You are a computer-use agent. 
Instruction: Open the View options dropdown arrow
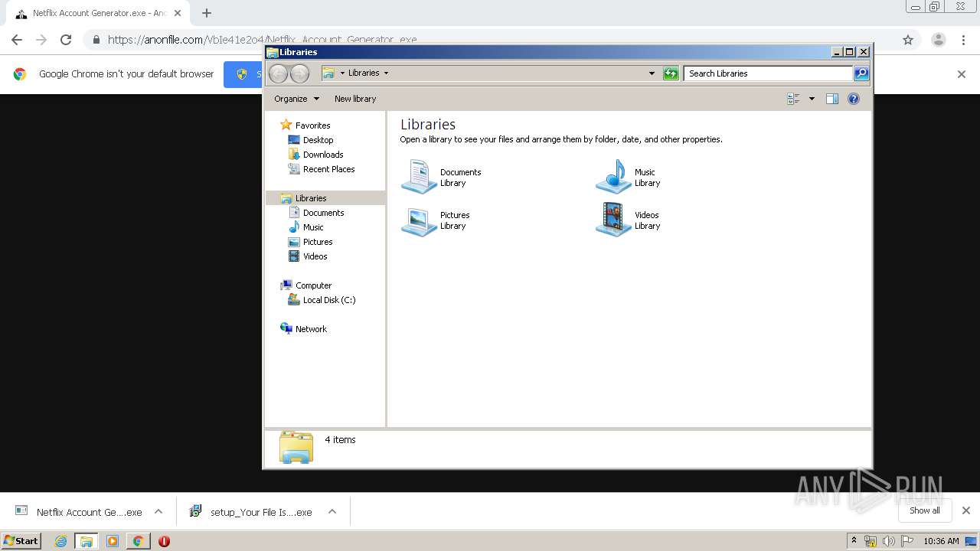tap(812, 99)
